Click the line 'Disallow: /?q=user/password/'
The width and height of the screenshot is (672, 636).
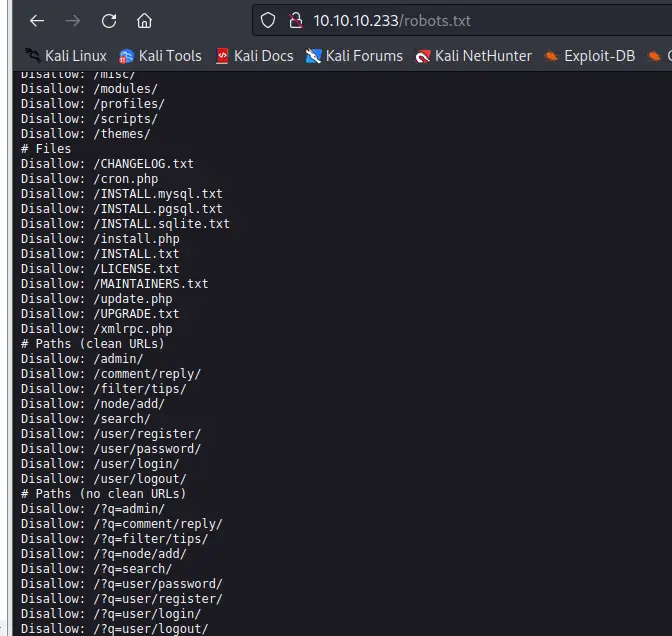(122, 584)
